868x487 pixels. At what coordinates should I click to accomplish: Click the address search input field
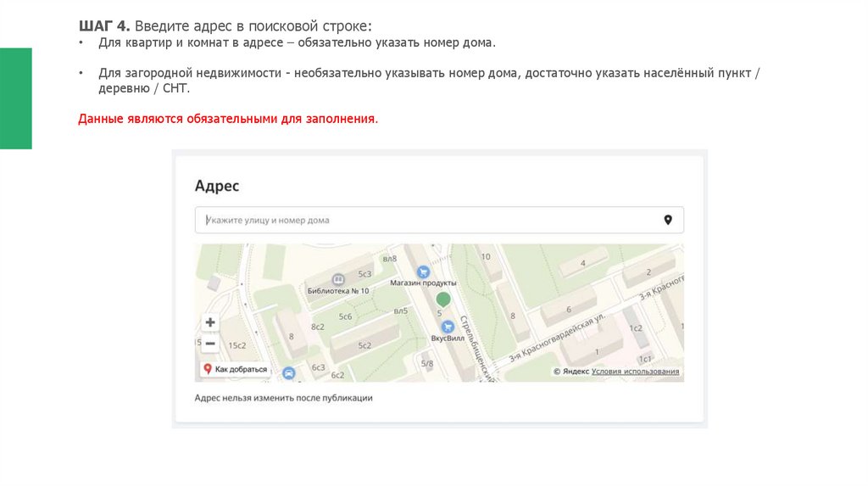tap(439, 220)
